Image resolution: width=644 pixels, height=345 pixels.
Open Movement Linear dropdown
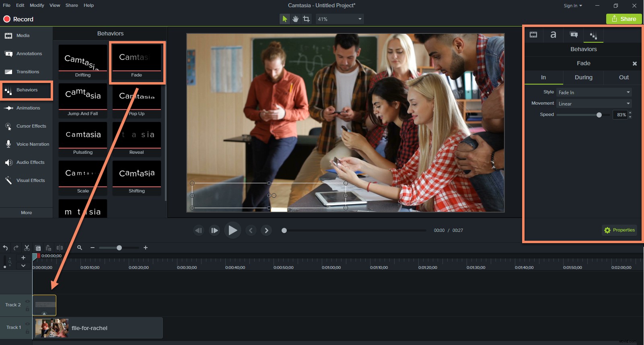pos(594,103)
